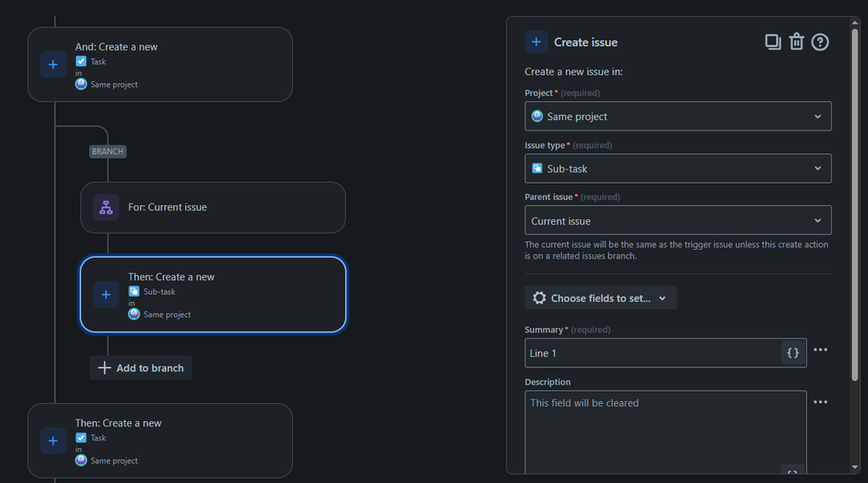Click the branch hierarchy icon on For: Current issue
This screenshot has height=483, width=868.
click(x=106, y=207)
